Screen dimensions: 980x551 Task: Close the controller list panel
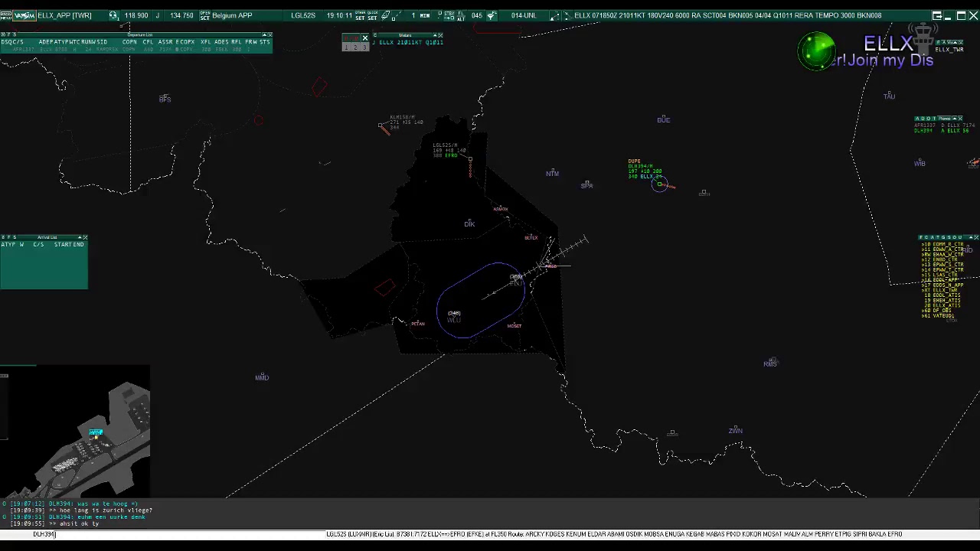coord(976,237)
